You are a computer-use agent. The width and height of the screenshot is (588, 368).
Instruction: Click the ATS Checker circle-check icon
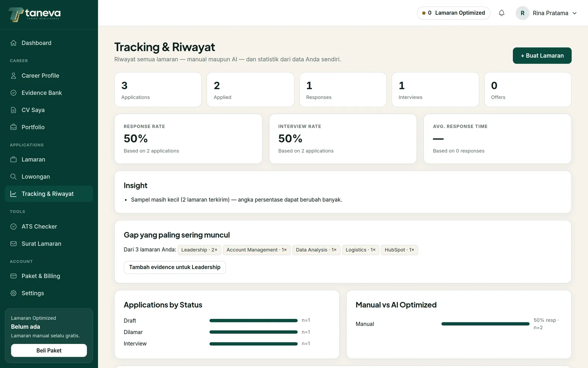(x=14, y=227)
